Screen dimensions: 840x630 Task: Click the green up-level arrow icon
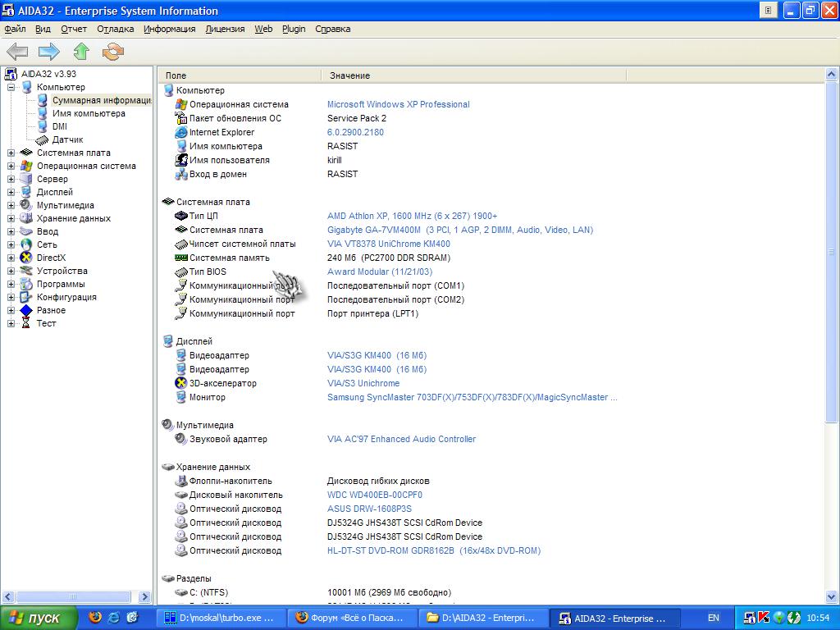(x=80, y=52)
